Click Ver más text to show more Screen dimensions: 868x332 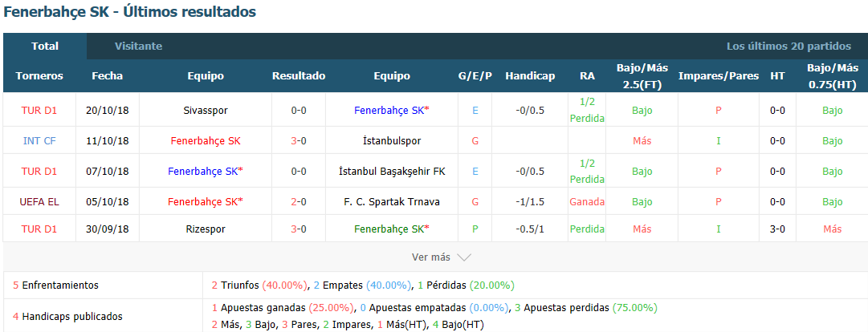(x=430, y=257)
